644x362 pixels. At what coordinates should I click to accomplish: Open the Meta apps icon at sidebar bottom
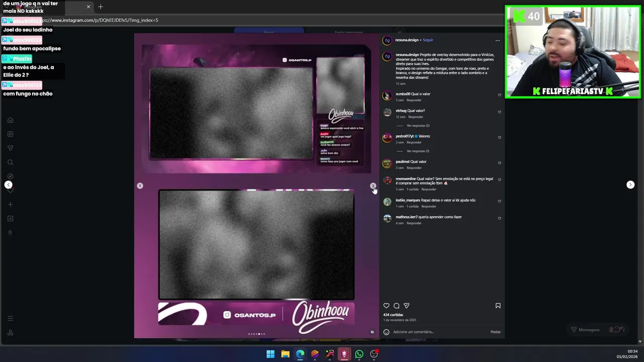(10, 333)
